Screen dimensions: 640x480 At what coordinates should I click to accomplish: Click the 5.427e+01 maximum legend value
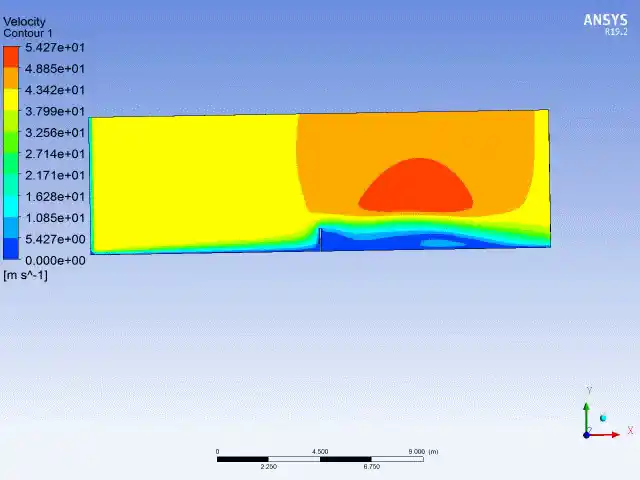point(55,47)
